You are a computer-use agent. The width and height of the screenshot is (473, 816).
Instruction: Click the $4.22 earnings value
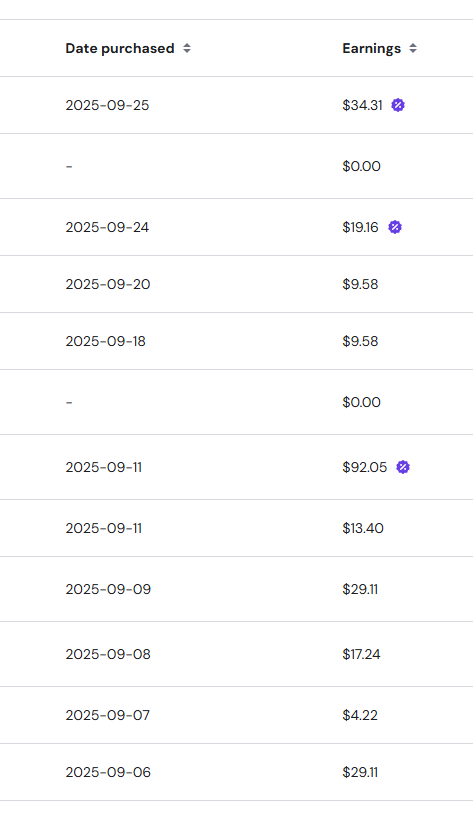point(360,715)
